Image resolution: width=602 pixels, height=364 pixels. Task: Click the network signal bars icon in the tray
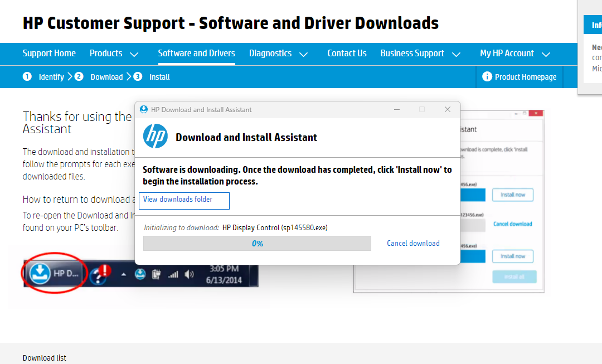174,273
